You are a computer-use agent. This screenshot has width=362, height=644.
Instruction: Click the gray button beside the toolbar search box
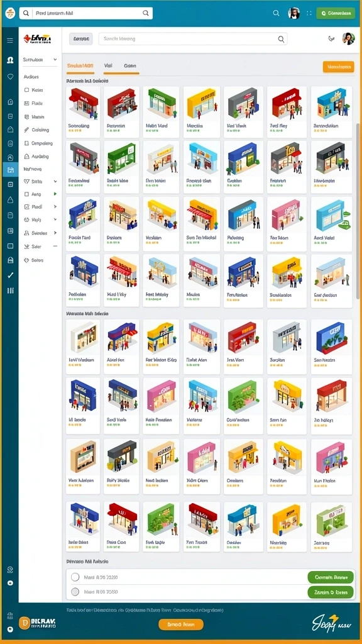click(x=81, y=39)
